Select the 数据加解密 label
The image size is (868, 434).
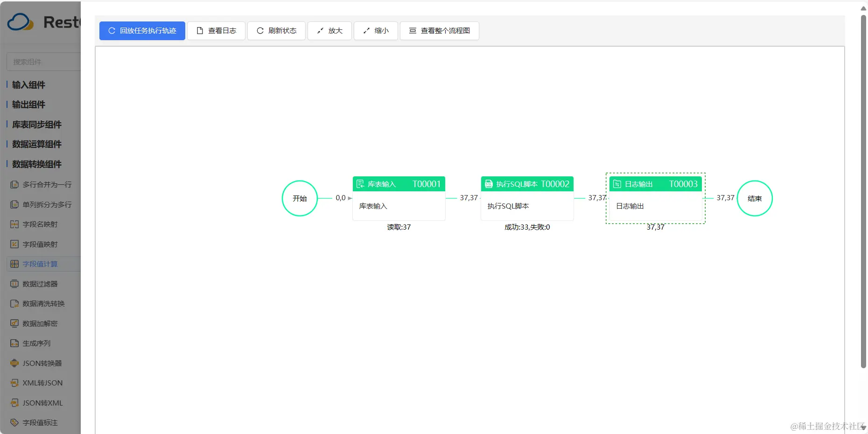40,323
